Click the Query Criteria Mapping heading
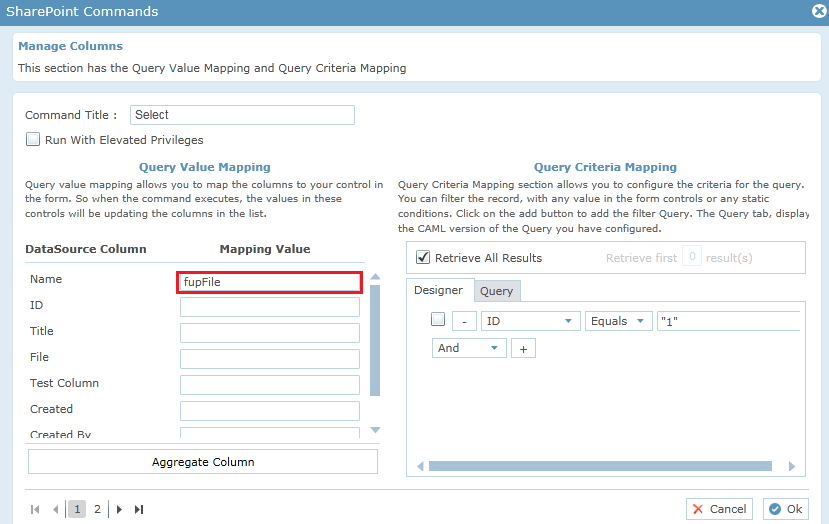Screen dimensions: 829x524 pyautogui.click(x=605, y=167)
